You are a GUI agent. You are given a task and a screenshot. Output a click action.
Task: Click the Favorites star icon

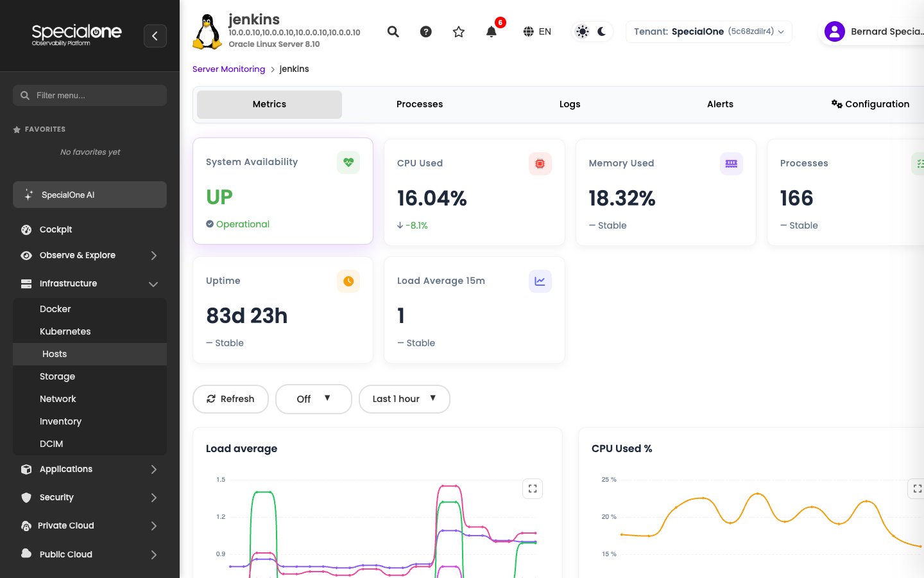tap(17, 129)
